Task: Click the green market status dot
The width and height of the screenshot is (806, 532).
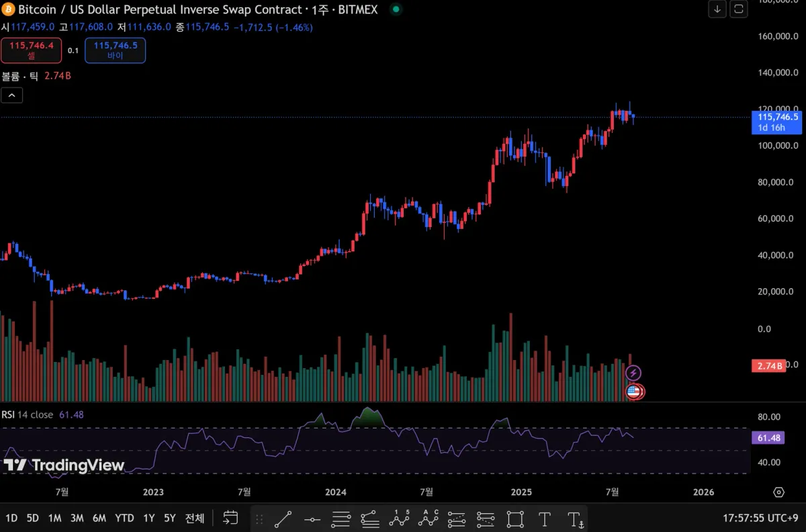Action: 396,9
